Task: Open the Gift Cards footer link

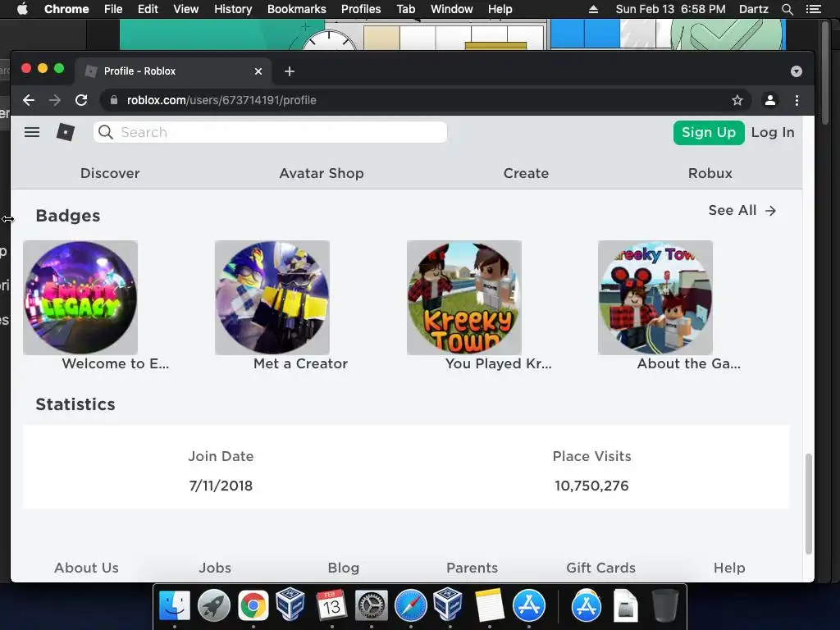Action: (600, 568)
